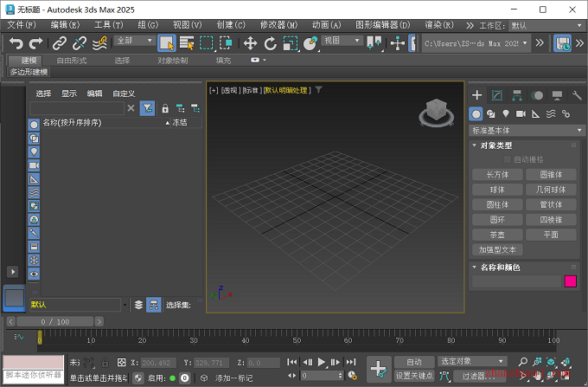The width and height of the screenshot is (588, 387).
Task: Expand more menus via the double chevron
Action: click(x=470, y=25)
